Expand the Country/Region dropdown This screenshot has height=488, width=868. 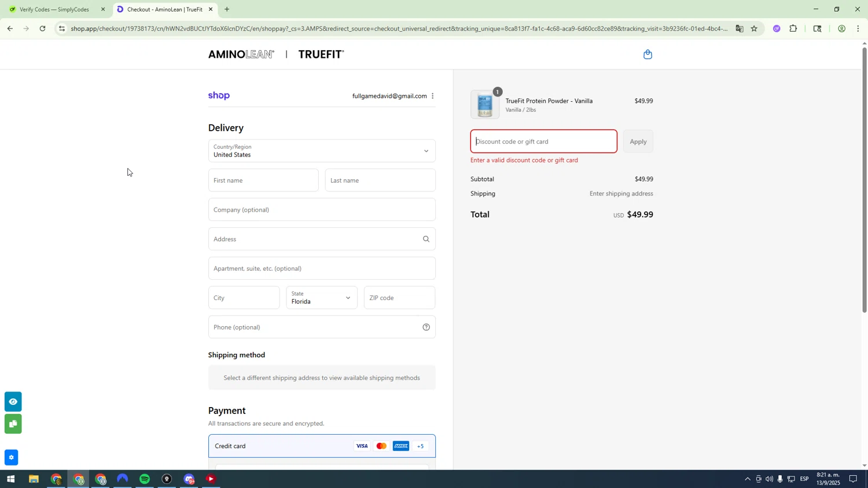[322, 151]
